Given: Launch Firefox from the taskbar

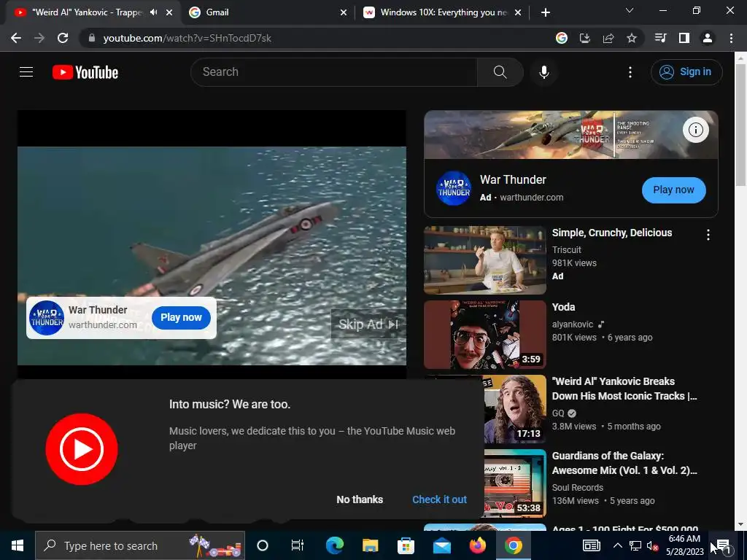Looking at the screenshot, I should tap(477, 545).
